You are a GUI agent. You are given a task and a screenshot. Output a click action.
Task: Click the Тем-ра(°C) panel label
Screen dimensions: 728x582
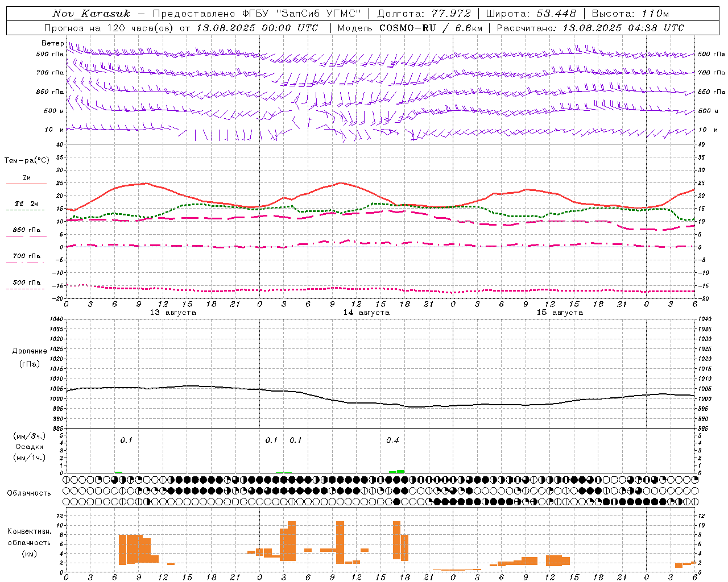27,161
